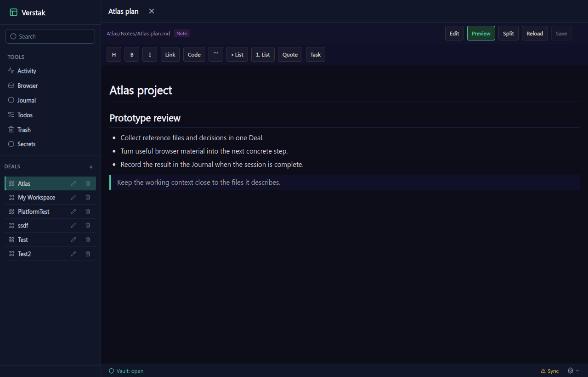Insert a numbered List
The width and height of the screenshot is (588, 377).
pyautogui.click(x=263, y=54)
